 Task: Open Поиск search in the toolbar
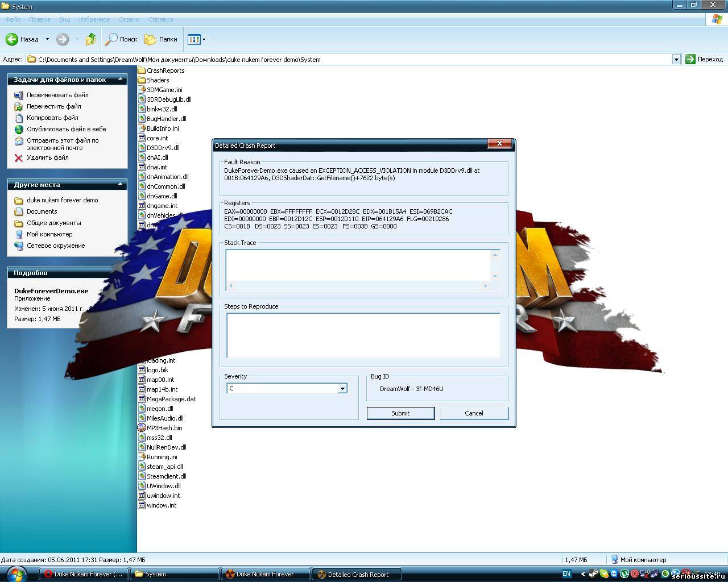click(x=122, y=39)
